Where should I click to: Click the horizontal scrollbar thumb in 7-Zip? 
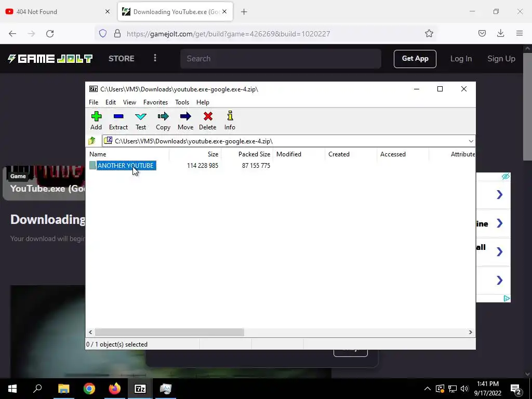tap(169, 332)
